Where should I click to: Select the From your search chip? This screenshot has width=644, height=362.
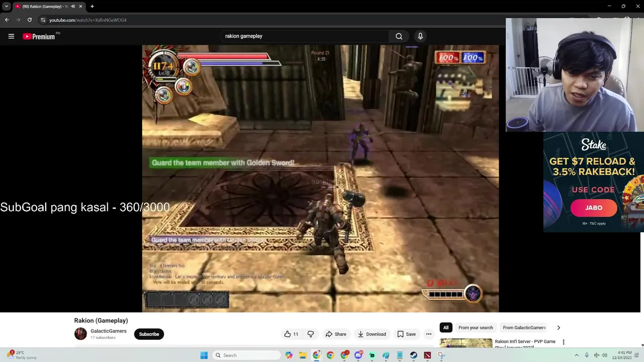475,327
